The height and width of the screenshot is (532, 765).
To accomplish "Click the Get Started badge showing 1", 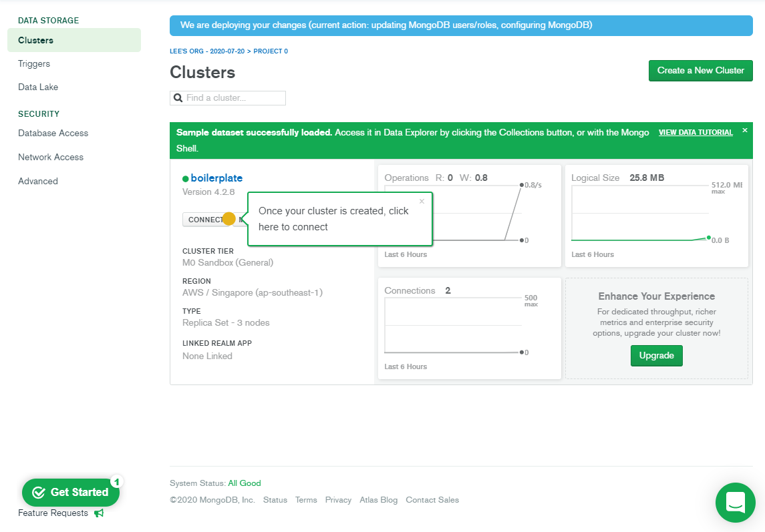I will point(116,482).
